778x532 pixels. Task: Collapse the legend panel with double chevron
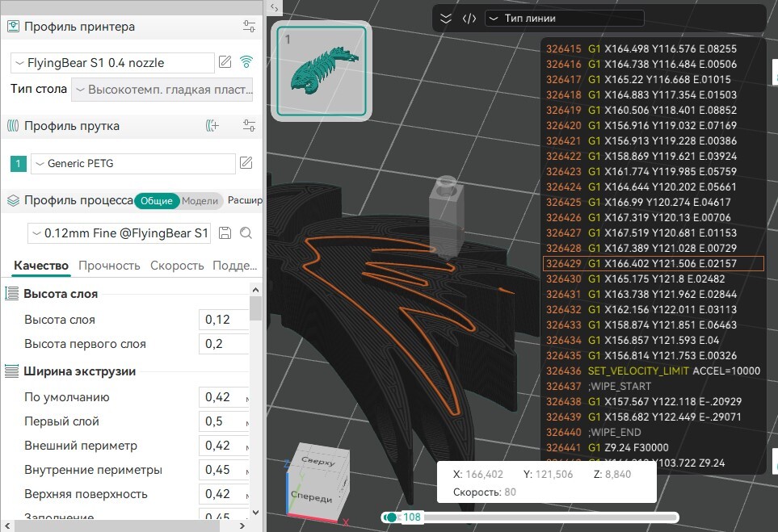coord(446,19)
